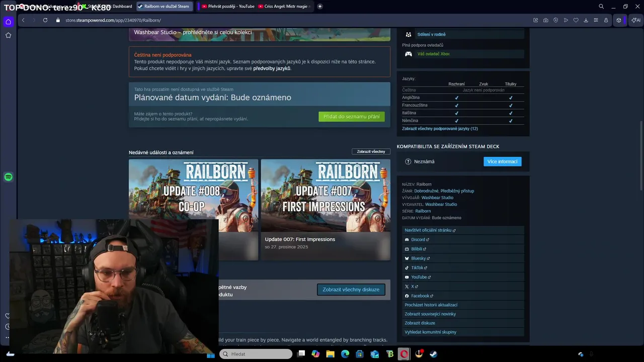Image resolution: width=644 pixels, height=362 pixels.
Task: Switch to the Dashboard tab
Action: coord(108,7)
